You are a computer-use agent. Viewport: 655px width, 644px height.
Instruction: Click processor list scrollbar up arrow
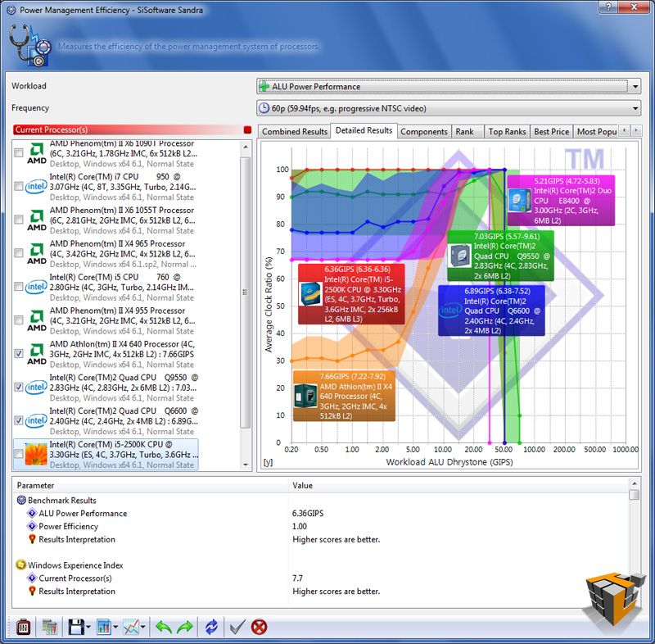coord(246,147)
